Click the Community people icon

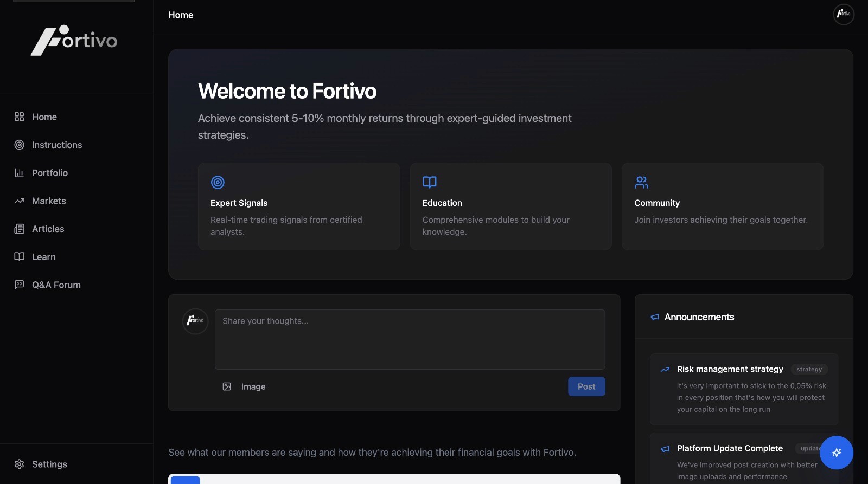coord(641,182)
